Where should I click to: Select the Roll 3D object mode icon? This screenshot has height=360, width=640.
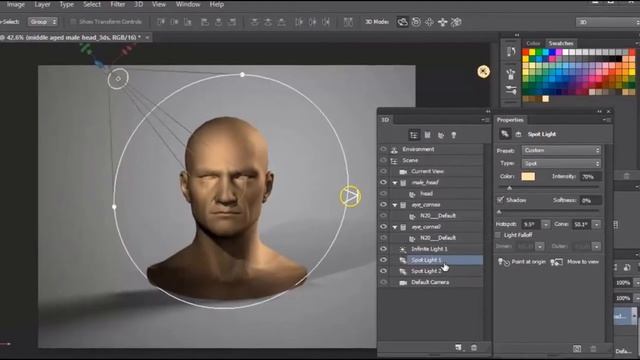(x=416, y=22)
